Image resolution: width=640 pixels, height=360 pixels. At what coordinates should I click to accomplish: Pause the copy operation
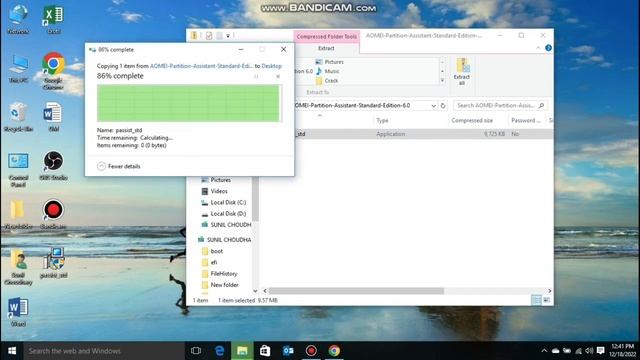(x=256, y=76)
